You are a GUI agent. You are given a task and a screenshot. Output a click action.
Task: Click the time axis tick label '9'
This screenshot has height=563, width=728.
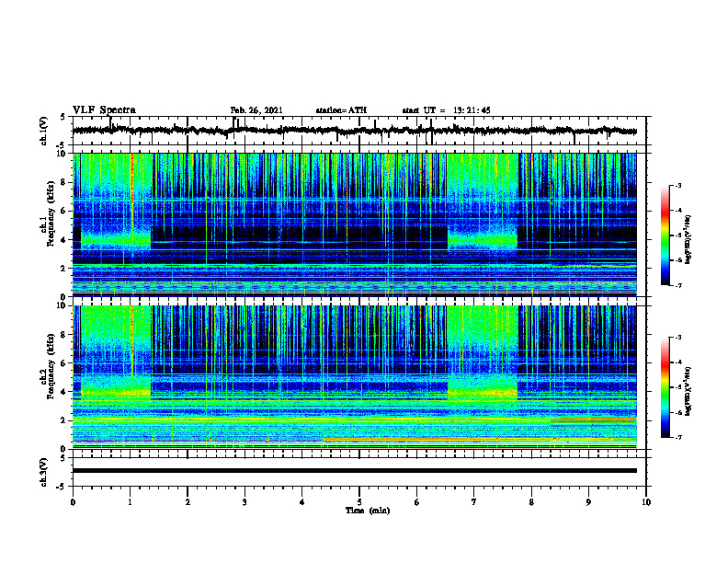click(x=588, y=502)
